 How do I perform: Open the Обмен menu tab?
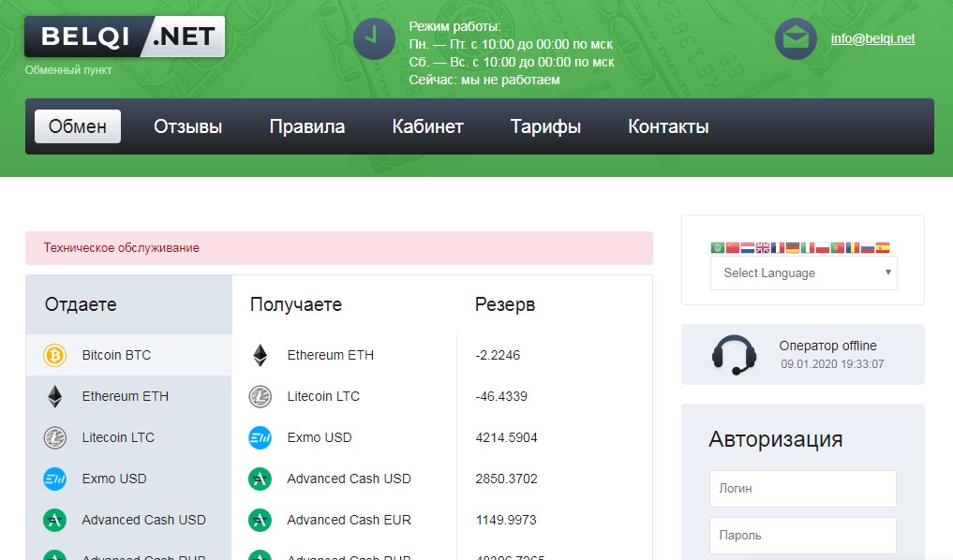pyautogui.click(x=78, y=126)
